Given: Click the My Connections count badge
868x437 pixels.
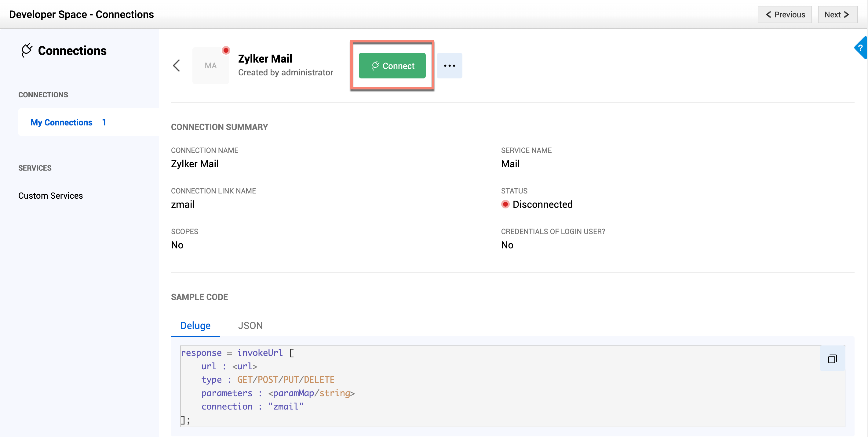Looking at the screenshot, I should 104,122.
